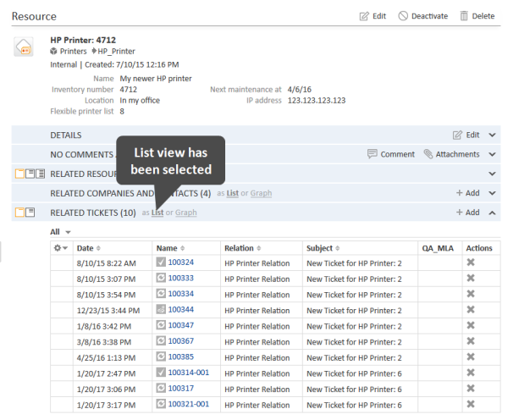The height and width of the screenshot is (420, 508).
Task: Open the All filter dropdown
Action: [x=60, y=232]
